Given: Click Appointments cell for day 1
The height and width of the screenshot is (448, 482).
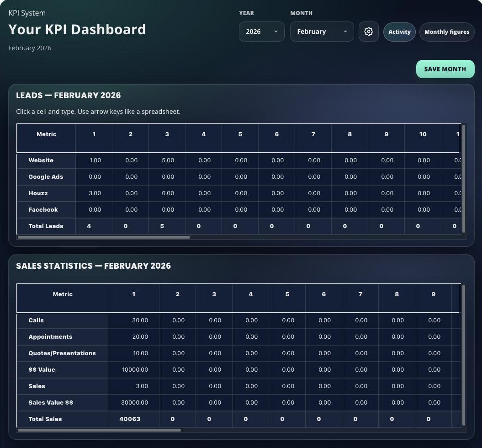Looking at the screenshot, I should pyautogui.click(x=134, y=337).
